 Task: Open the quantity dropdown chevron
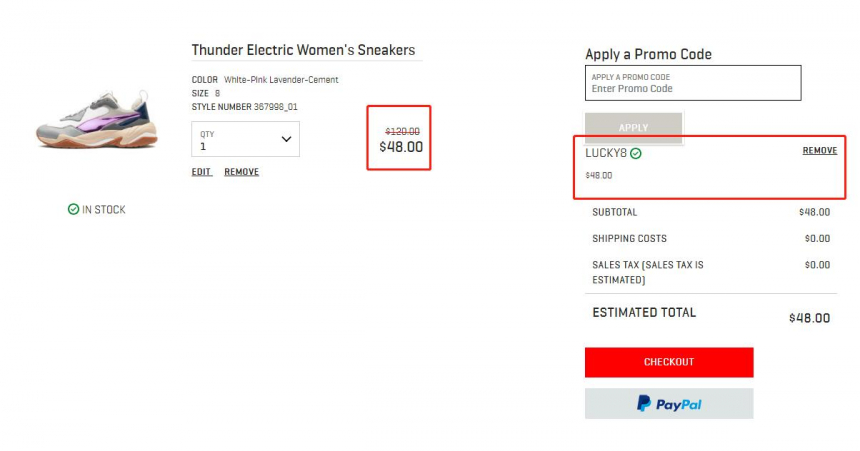(x=286, y=139)
